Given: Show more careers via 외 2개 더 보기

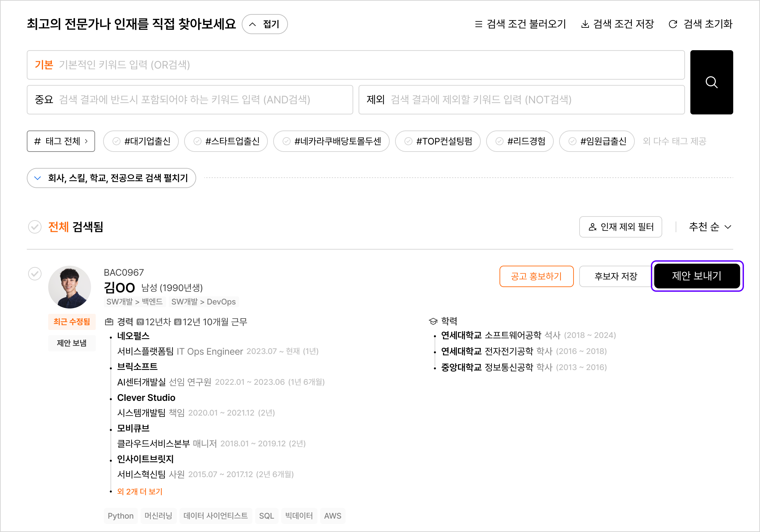Looking at the screenshot, I should 140,492.
